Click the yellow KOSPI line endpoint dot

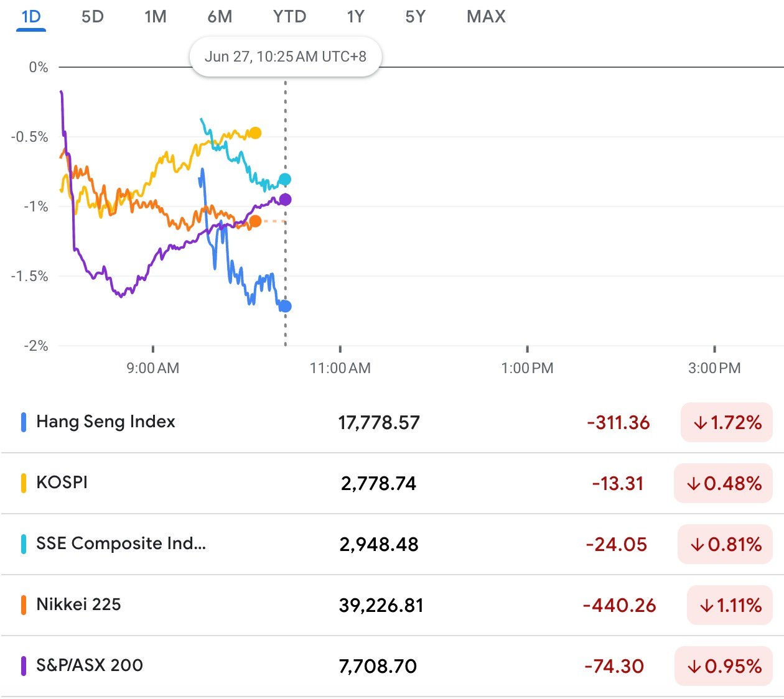click(255, 133)
